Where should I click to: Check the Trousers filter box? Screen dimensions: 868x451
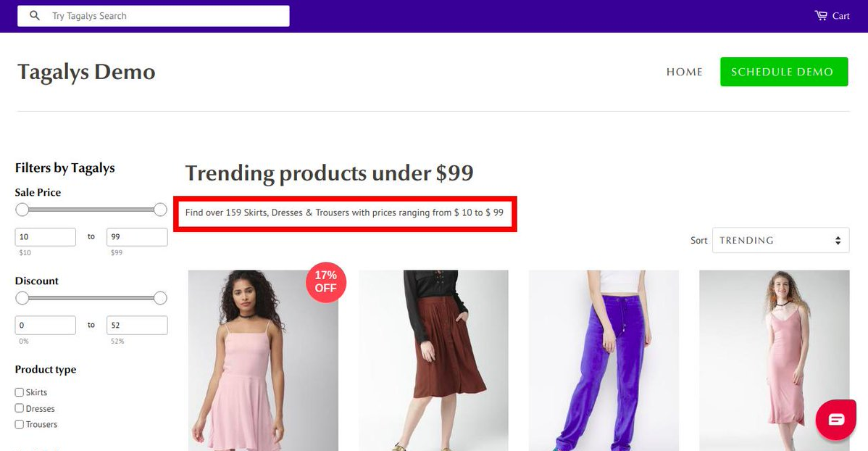[20, 424]
